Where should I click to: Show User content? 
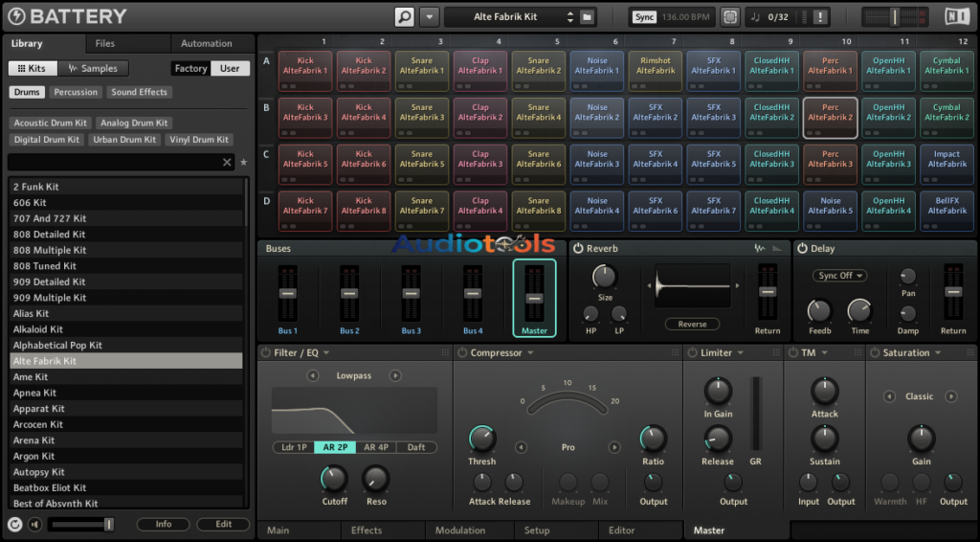coord(230,68)
